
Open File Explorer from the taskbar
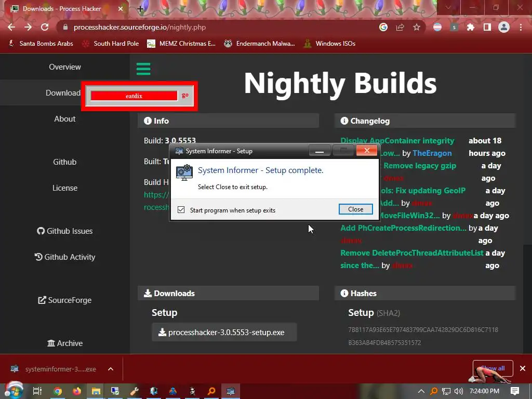point(96,391)
